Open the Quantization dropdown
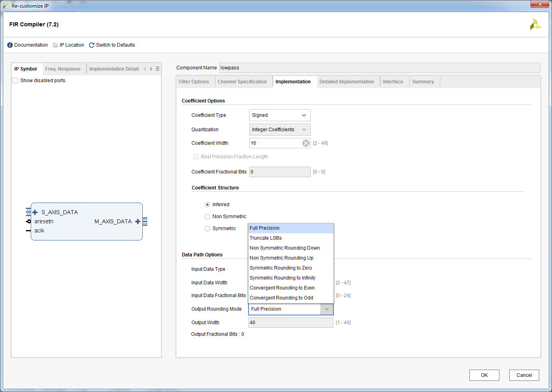The width and height of the screenshot is (552, 392). (280, 130)
